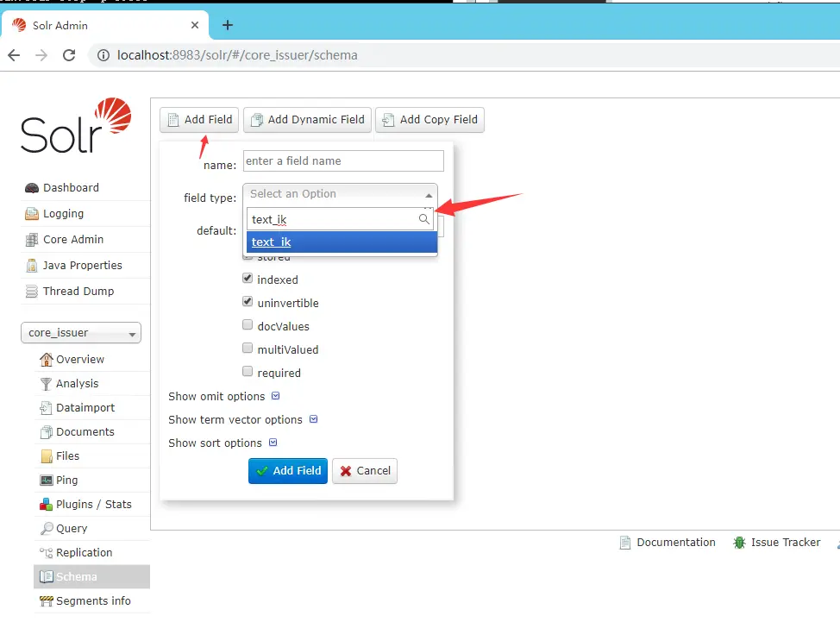Screen dimensions: 840x622
Task: Open Java Properties
Action: [x=83, y=265]
